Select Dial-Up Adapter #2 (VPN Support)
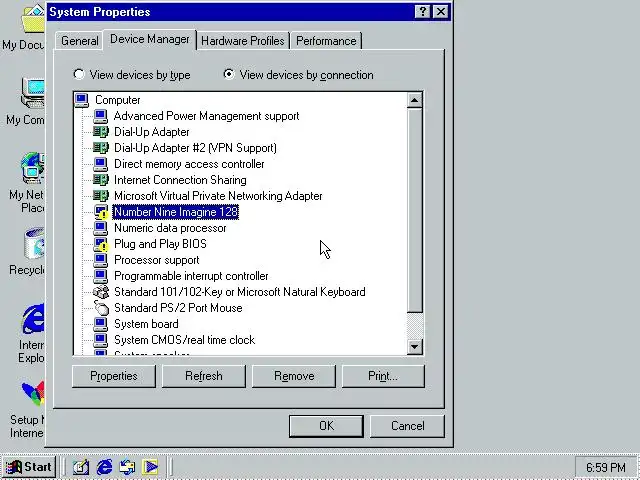Screen dimensions: 640x480 [195, 148]
